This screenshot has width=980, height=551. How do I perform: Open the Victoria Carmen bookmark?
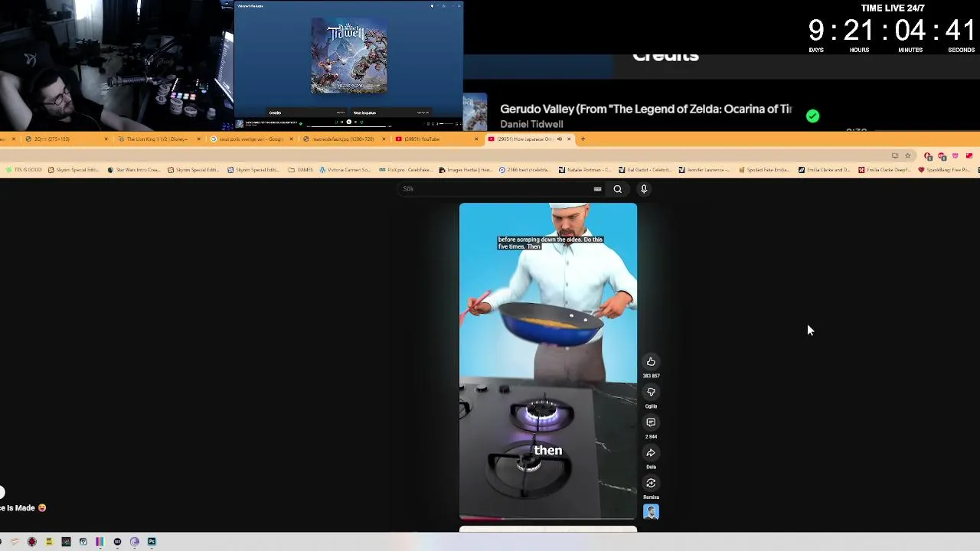pos(345,170)
